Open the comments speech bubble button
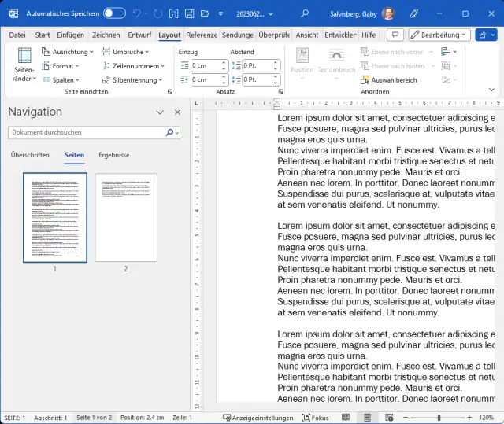 coord(395,35)
